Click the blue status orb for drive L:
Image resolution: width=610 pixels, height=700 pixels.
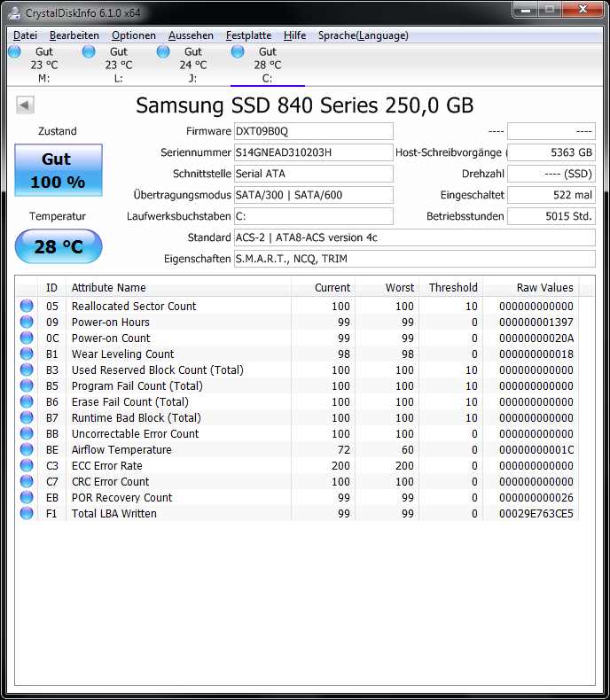pos(89,51)
